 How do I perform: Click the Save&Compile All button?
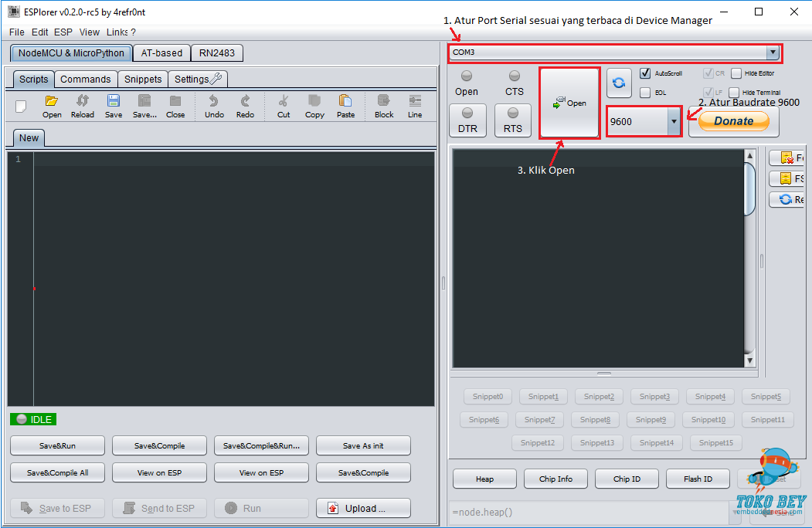pos(57,472)
